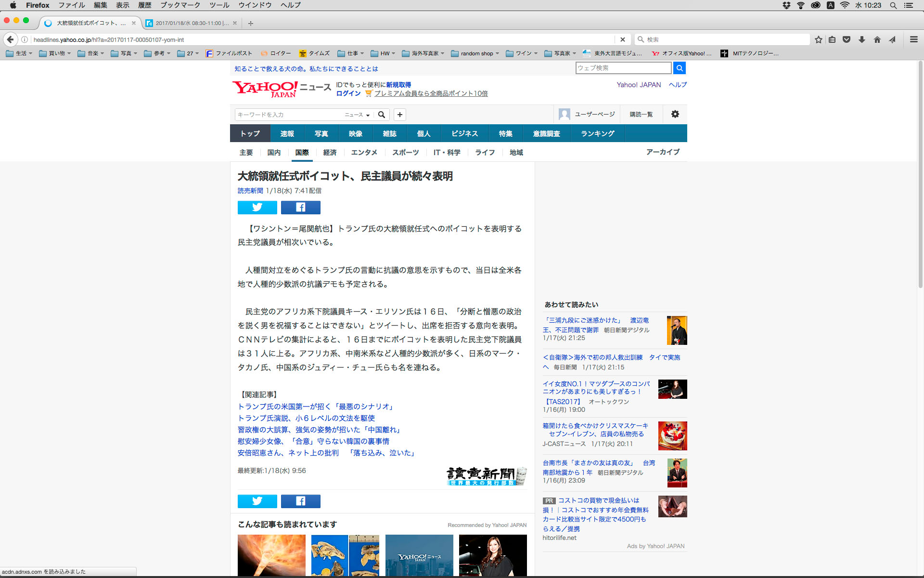This screenshot has width=924, height=578.
Task: Open the ブックマーク menu in menu bar
Action: [x=180, y=5]
